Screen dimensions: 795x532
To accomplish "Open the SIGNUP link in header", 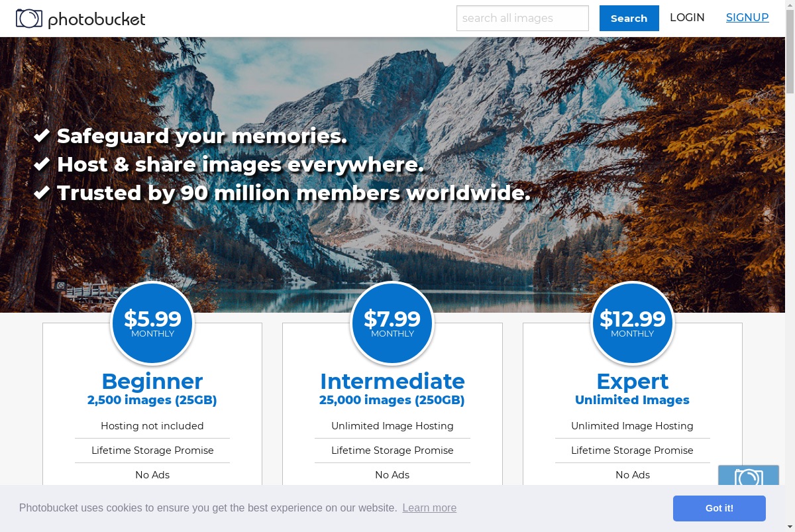I will [747, 18].
